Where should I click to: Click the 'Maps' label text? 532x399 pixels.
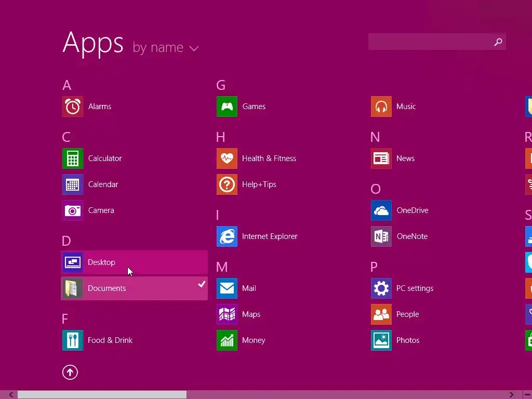click(x=251, y=314)
